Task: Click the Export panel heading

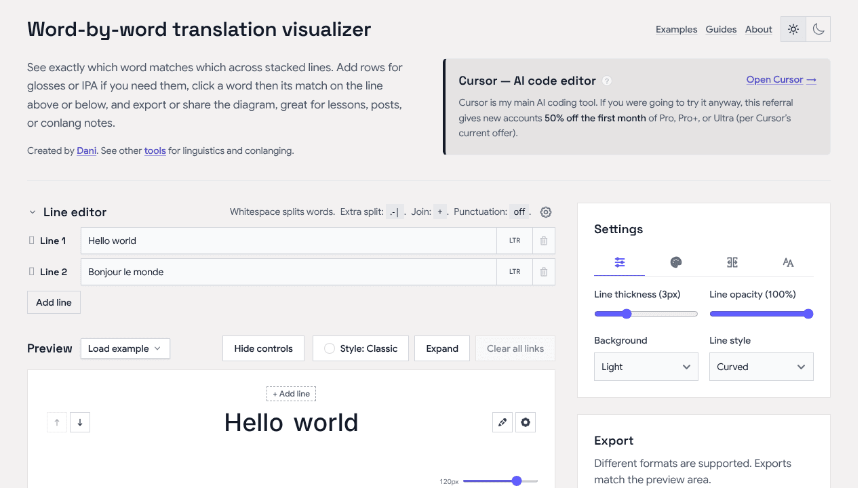Action: click(614, 441)
